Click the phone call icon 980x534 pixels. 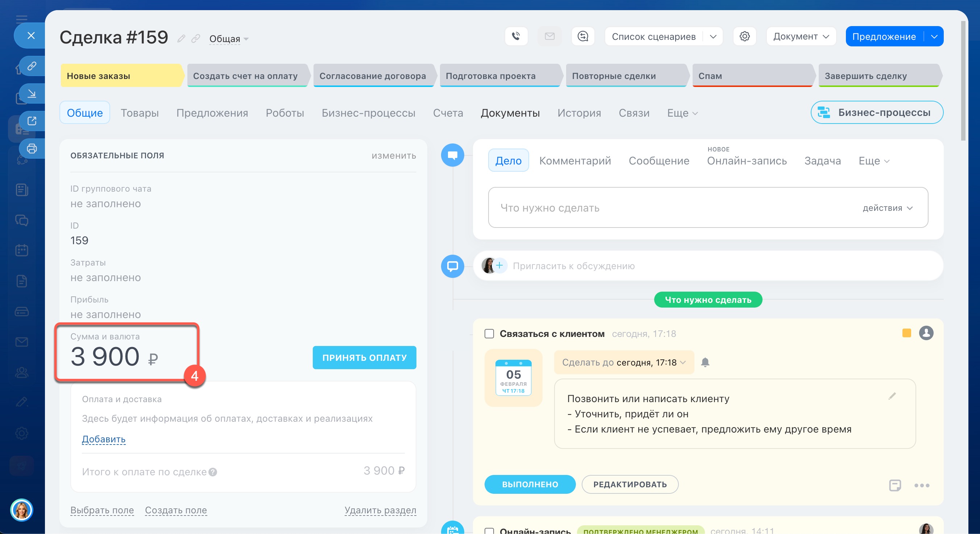pyautogui.click(x=516, y=37)
